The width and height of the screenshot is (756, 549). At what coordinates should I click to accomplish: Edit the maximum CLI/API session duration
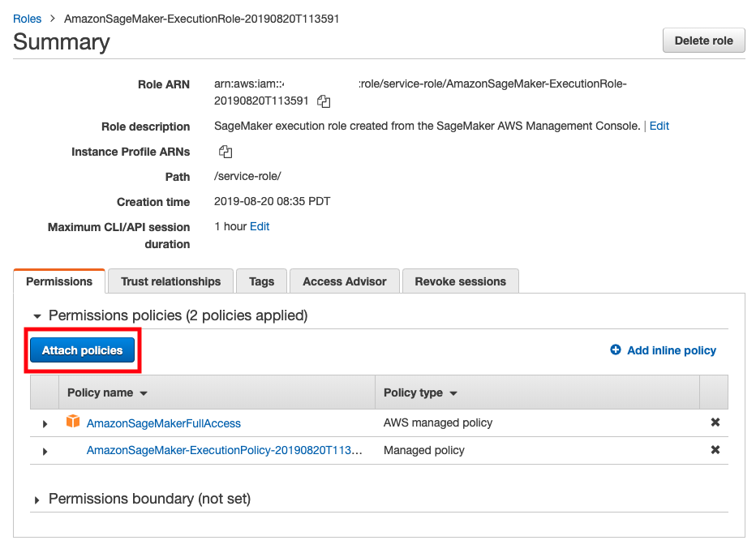(260, 226)
